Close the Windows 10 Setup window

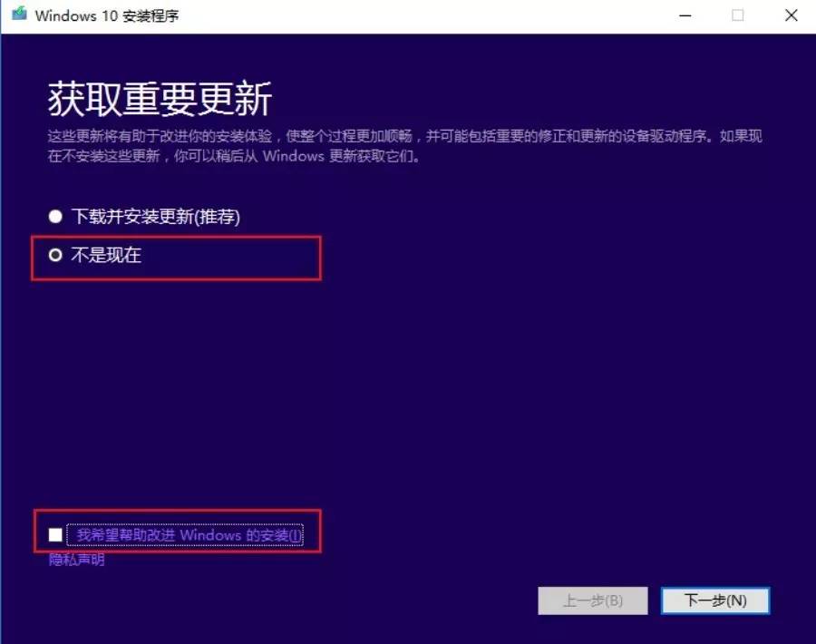793,15
